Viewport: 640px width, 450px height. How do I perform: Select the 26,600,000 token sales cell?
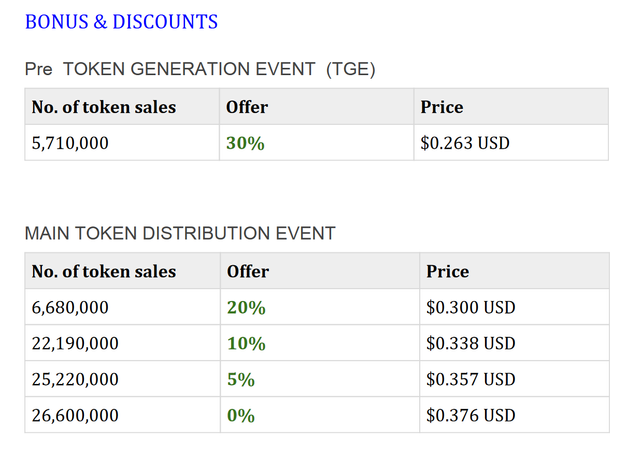(75, 415)
